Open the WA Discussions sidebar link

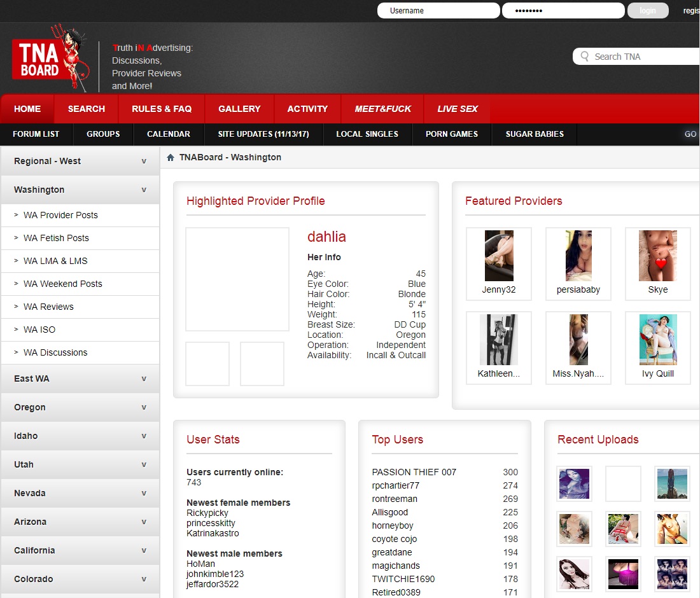pyautogui.click(x=55, y=352)
